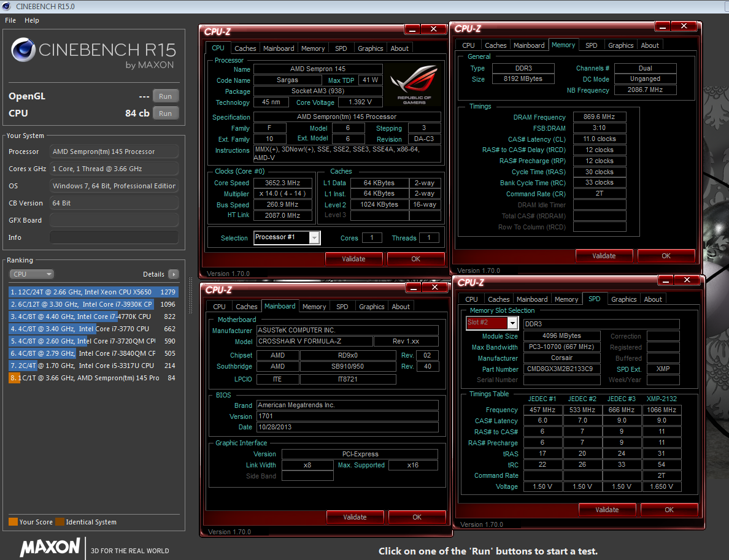
Task: Click the Cinebench R15 sphere logo
Action: click(23, 49)
